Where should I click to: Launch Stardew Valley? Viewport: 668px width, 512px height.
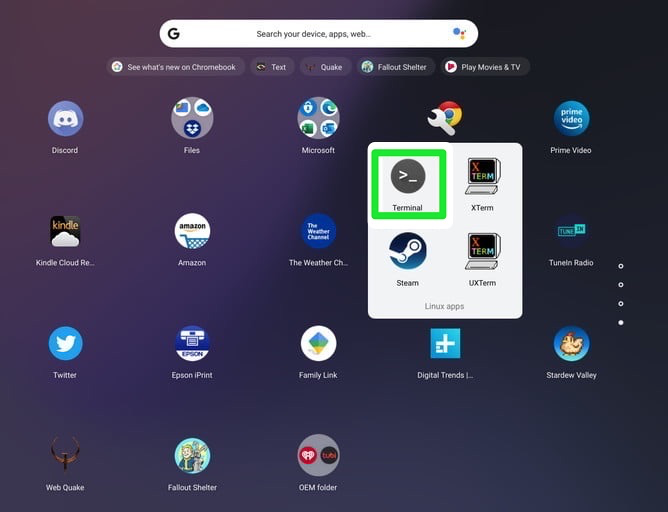[x=571, y=343]
